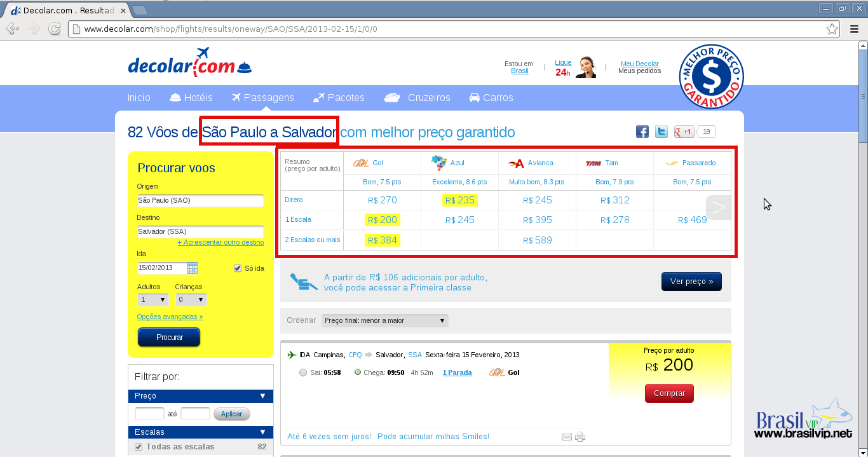Screen dimensions: 868x457
Task: Click the decolar.com logo
Action: (190, 63)
